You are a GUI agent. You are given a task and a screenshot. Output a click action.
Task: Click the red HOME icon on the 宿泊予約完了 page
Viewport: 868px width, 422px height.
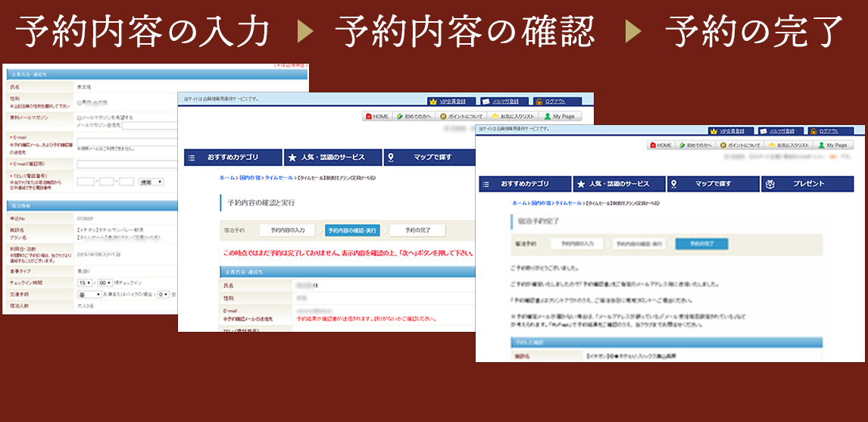click(652, 145)
